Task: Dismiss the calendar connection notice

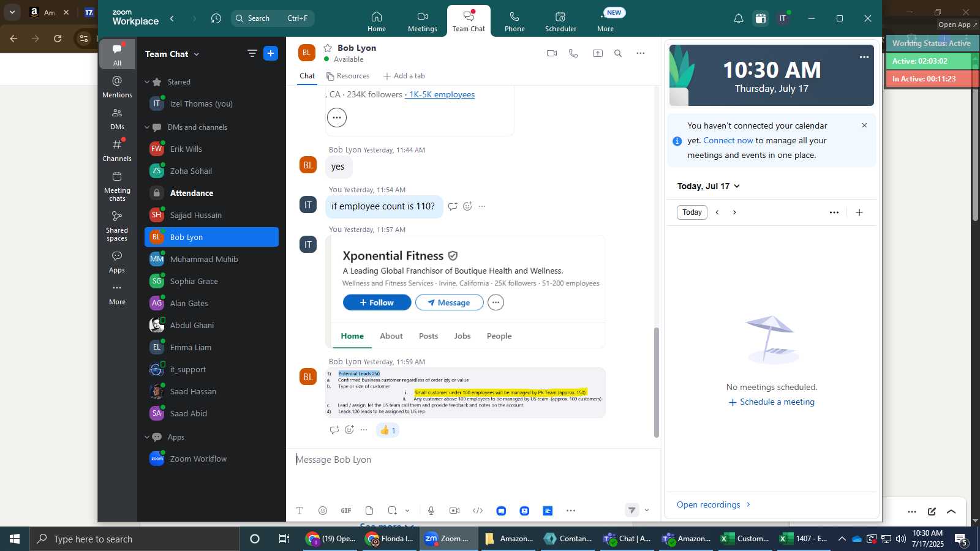Action: click(864, 126)
